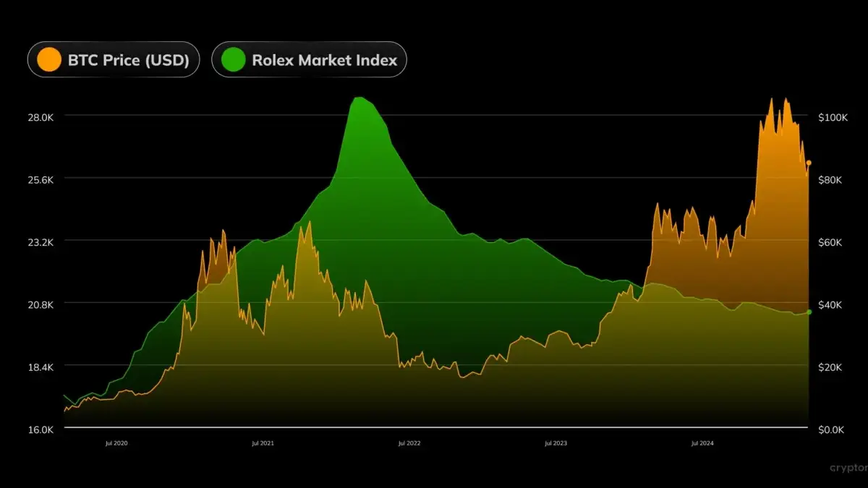This screenshot has width=868, height=488.
Task: Click the $60K right axis label
Action: [830, 242]
